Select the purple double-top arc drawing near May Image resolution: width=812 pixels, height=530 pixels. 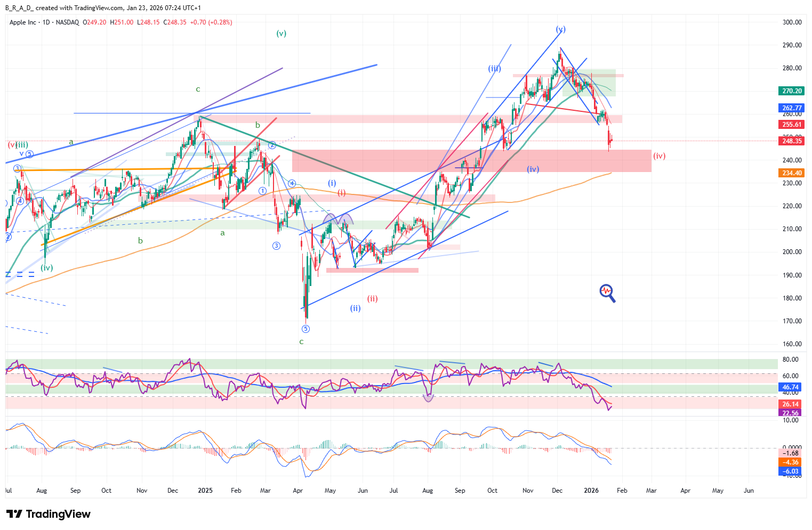click(337, 218)
